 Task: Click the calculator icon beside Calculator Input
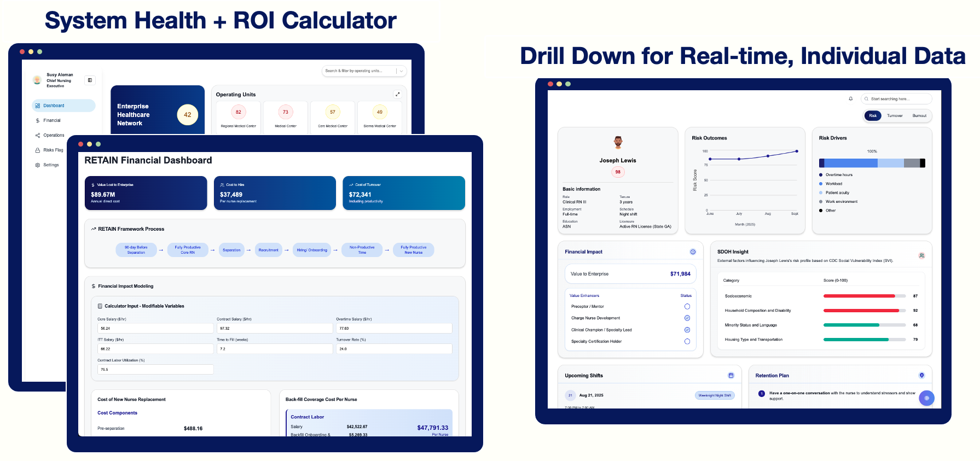coord(100,306)
